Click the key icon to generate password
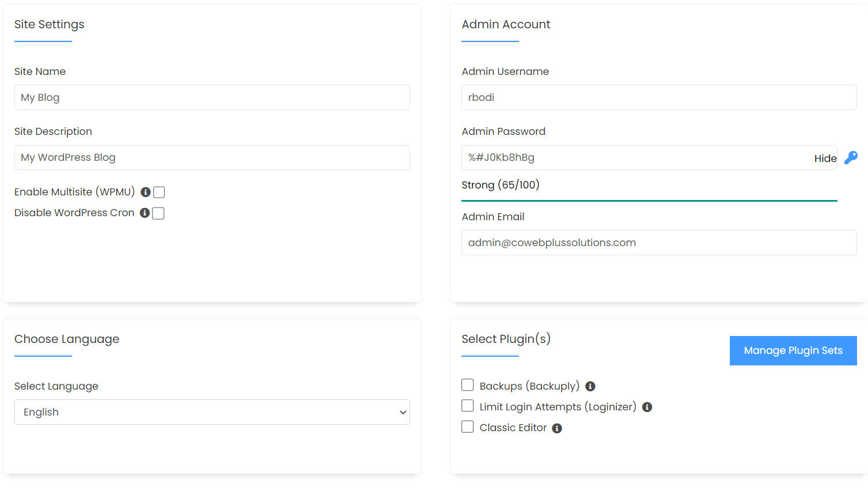868x487 pixels. [x=851, y=158]
